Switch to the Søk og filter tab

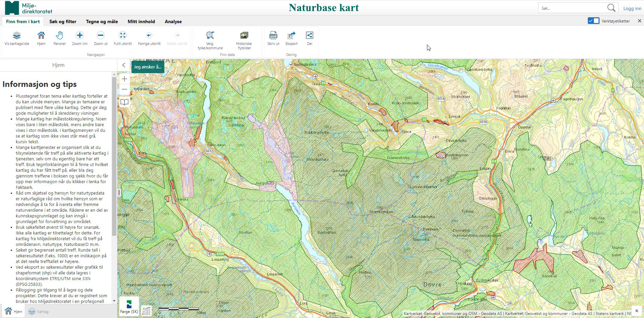(x=63, y=21)
